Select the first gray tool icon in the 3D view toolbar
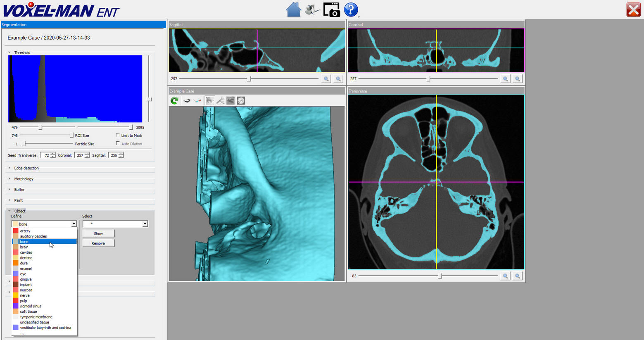 point(210,100)
